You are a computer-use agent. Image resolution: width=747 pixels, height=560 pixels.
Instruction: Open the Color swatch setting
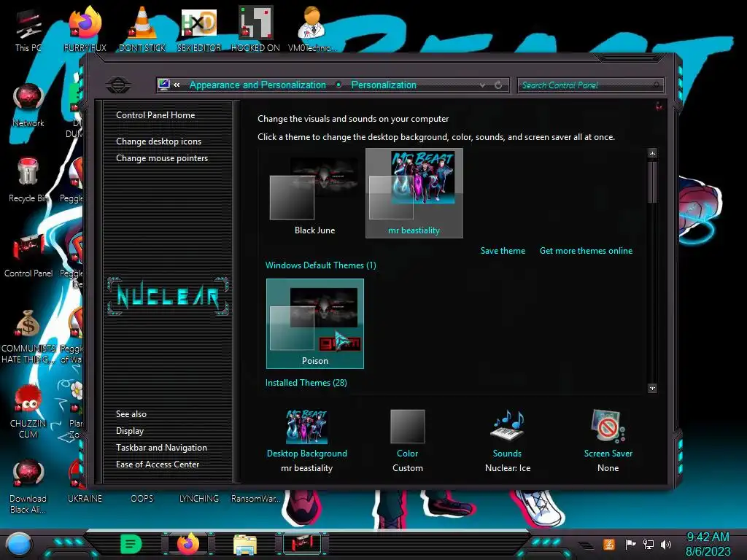[x=407, y=426]
